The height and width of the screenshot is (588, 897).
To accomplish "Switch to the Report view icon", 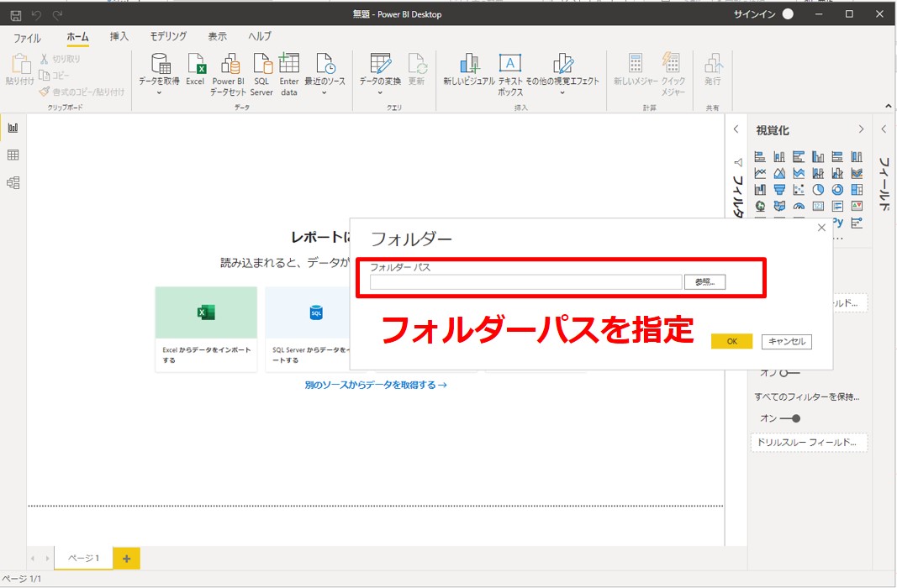I will pyautogui.click(x=13, y=128).
